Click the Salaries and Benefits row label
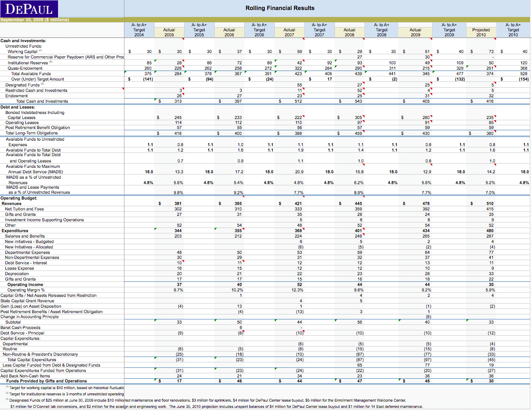 tap(25, 236)
